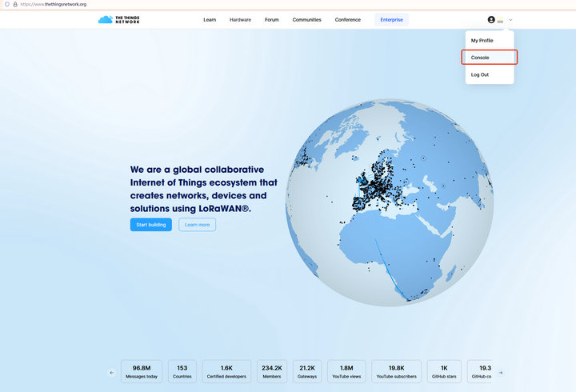Select Log Out from account menu
576x392 pixels.
(x=480, y=74)
